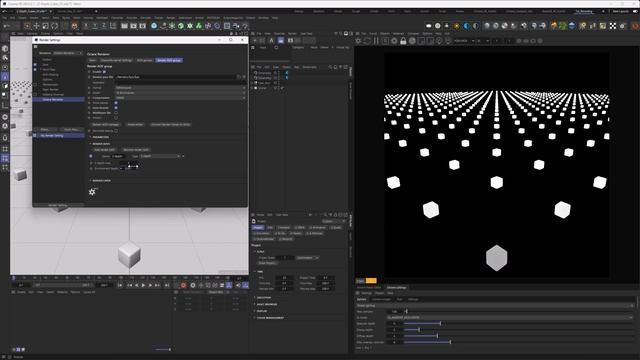640x360 pixels.
Task: Open the Format dropdown for render passes
Action: (180, 88)
